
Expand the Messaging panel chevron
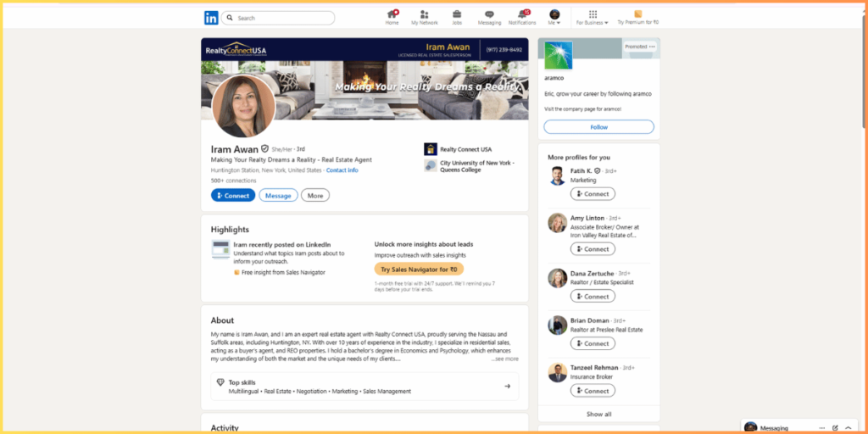(849, 428)
